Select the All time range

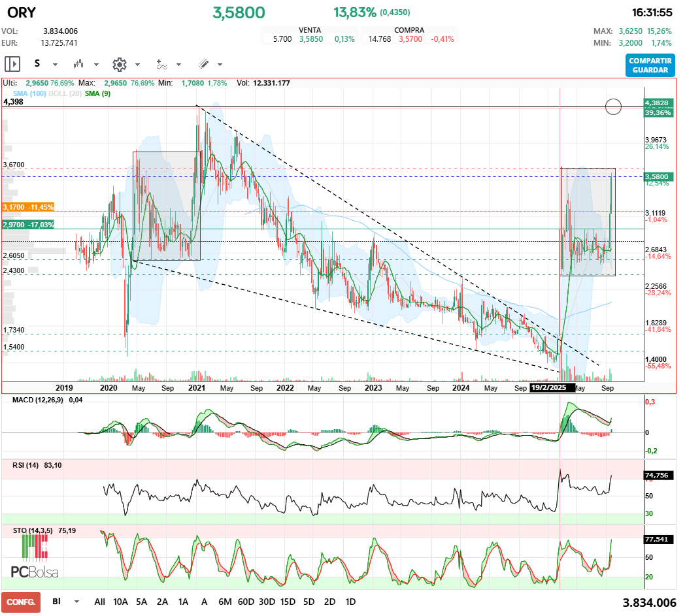[99, 602]
